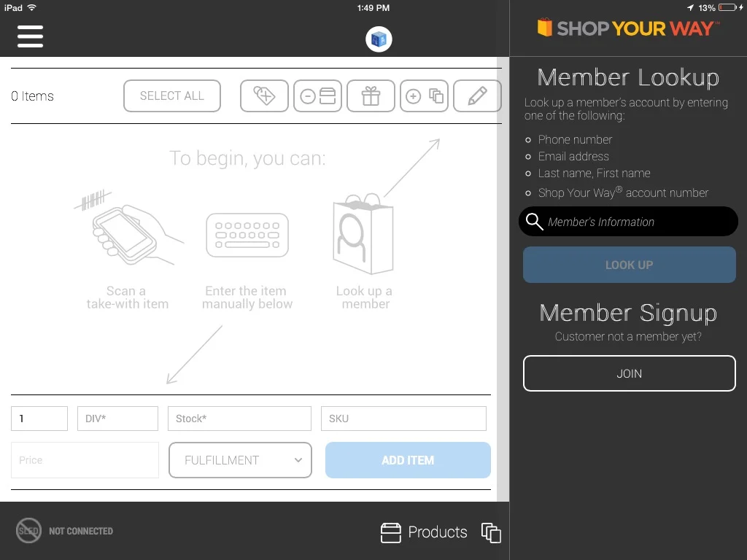Screen dimensions: 747x560
Task: Click the Member Lookup heading
Action: [x=628, y=77]
